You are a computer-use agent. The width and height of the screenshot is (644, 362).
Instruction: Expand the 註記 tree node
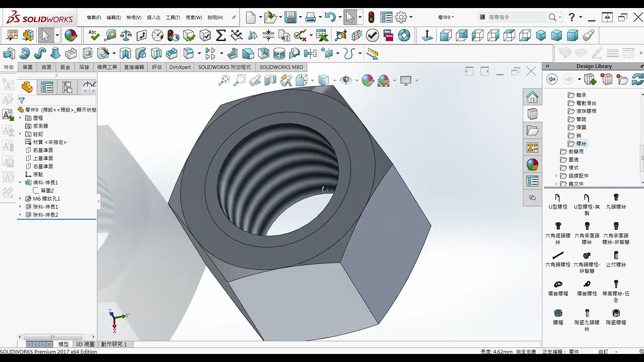tap(21, 134)
